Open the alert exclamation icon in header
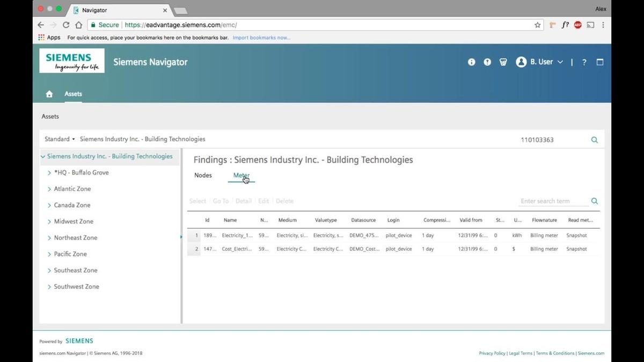This screenshot has width=644, height=362. (487, 62)
